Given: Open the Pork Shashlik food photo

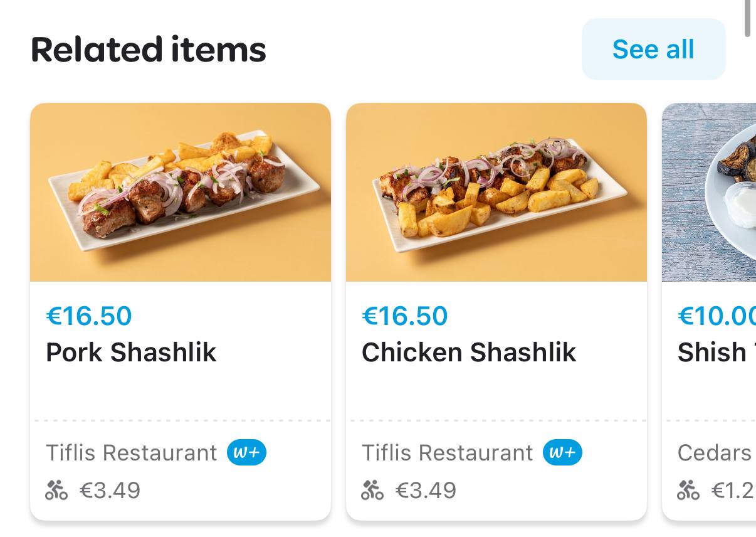Looking at the screenshot, I should (181, 192).
